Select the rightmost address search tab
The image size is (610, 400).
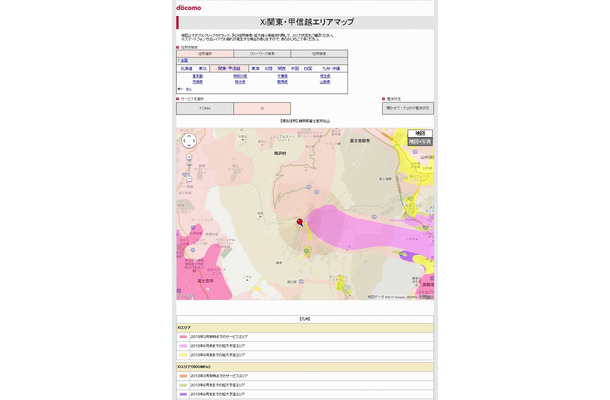pos(319,54)
